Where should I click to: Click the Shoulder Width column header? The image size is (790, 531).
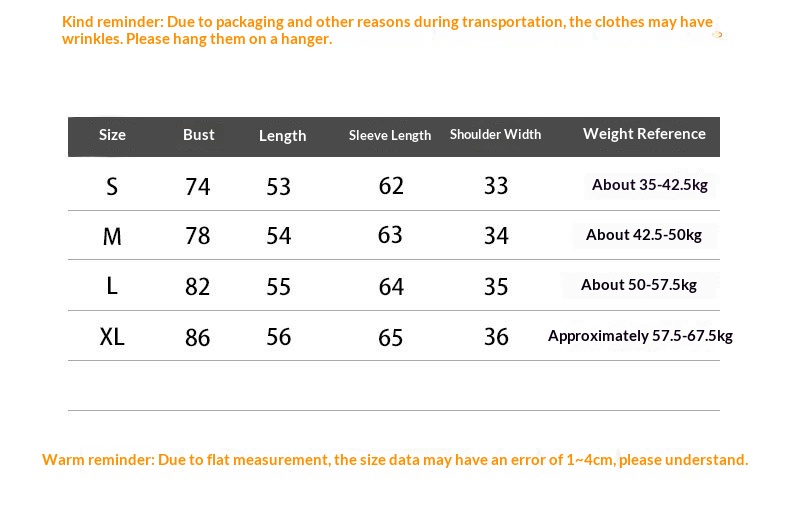tap(495, 135)
